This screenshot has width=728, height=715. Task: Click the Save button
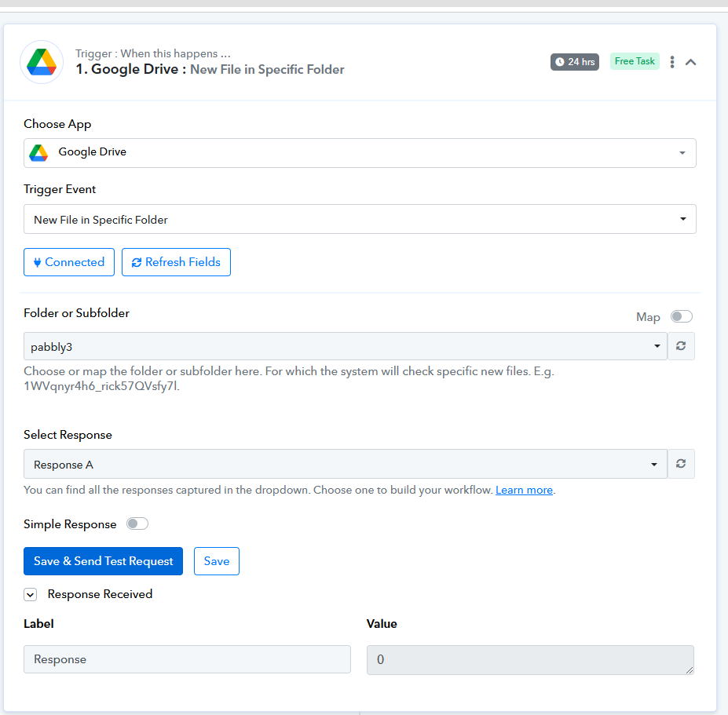(x=216, y=561)
